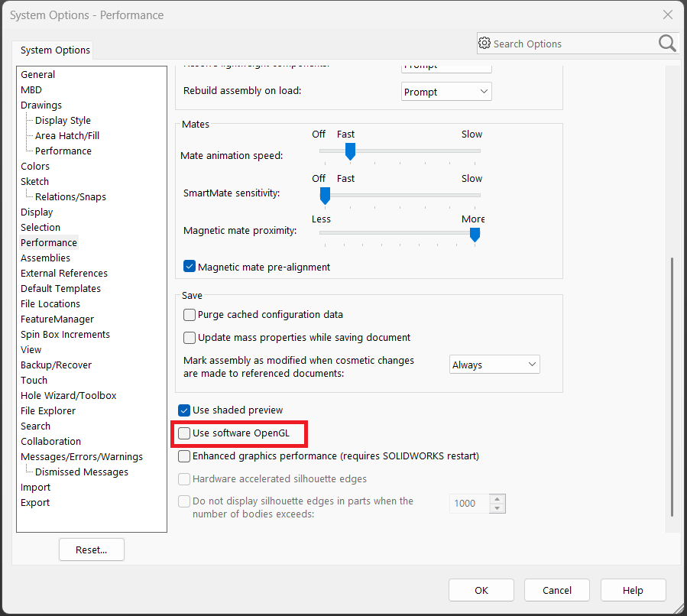Select Display Style under Drawings
Image resolution: width=687 pixels, height=616 pixels.
point(63,120)
